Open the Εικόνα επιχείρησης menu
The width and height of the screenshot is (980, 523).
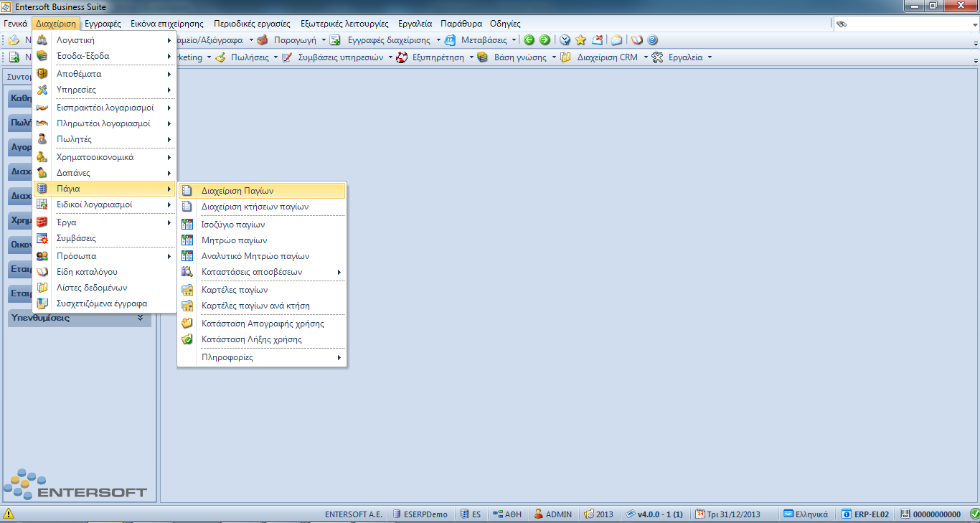(x=166, y=24)
